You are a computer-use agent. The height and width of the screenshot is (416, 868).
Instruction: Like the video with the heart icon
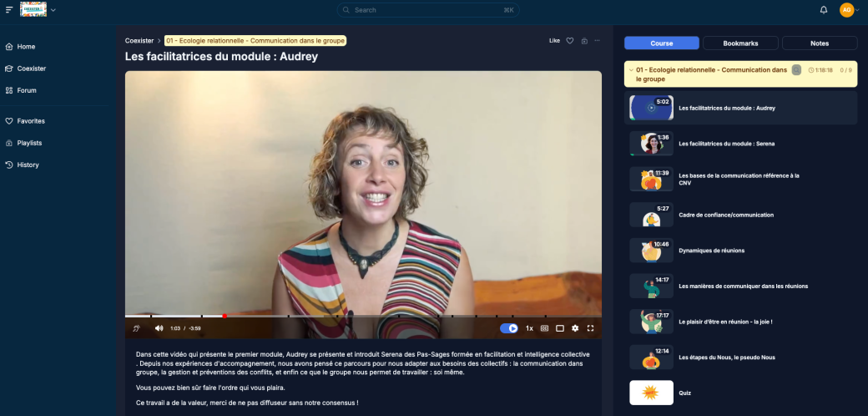click(570, 41)
